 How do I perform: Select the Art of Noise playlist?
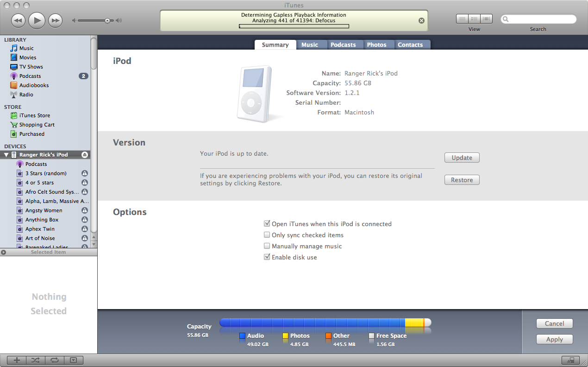click(40, 238)
